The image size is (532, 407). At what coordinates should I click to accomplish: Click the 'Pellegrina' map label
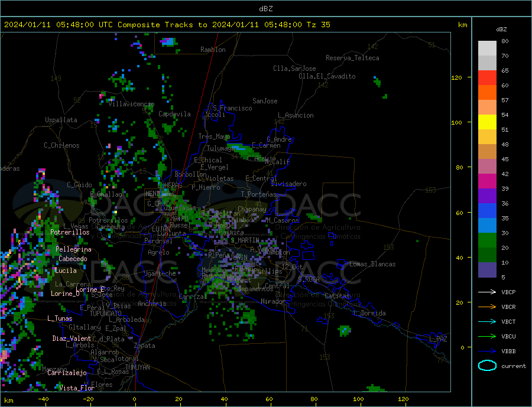73,249
